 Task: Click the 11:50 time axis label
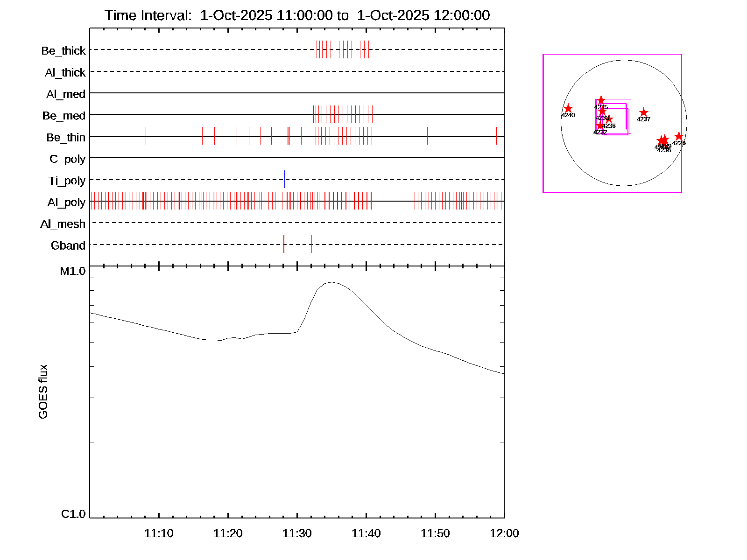pyautogui.click(x=435, y=533)
